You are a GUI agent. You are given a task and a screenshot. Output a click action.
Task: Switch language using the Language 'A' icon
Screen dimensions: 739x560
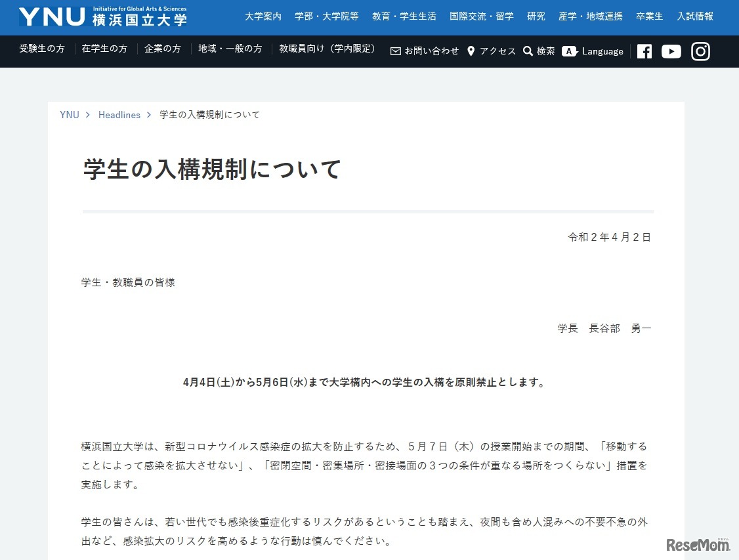click(x=570, y=51)
